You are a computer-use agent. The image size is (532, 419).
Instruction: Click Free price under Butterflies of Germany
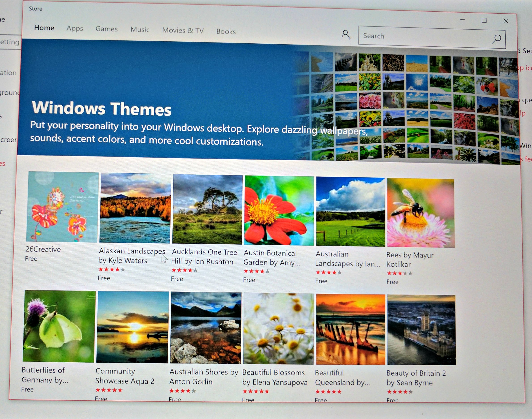click(x=28, y=389)
